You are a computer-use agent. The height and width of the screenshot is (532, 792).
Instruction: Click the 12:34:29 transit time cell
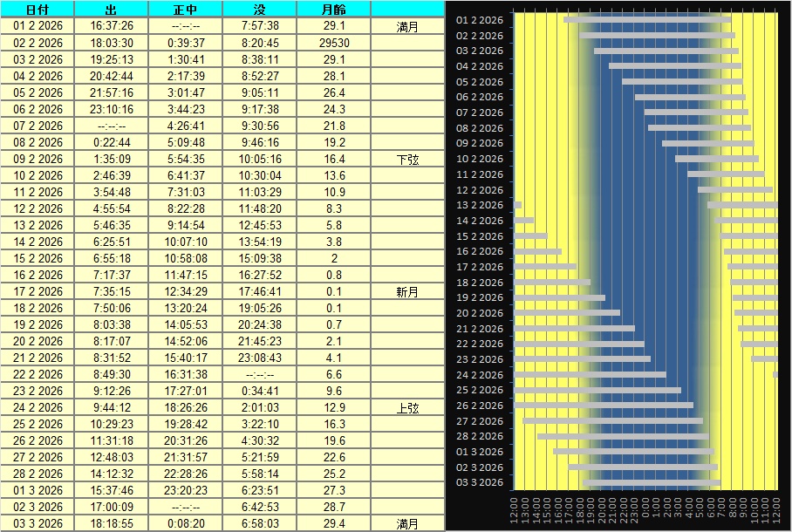click(185, 292)
